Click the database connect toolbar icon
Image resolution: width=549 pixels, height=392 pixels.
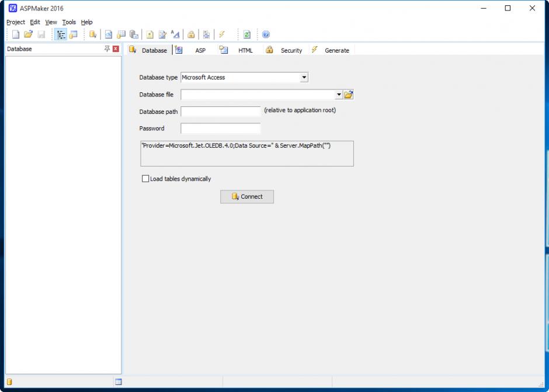[93, 34]
